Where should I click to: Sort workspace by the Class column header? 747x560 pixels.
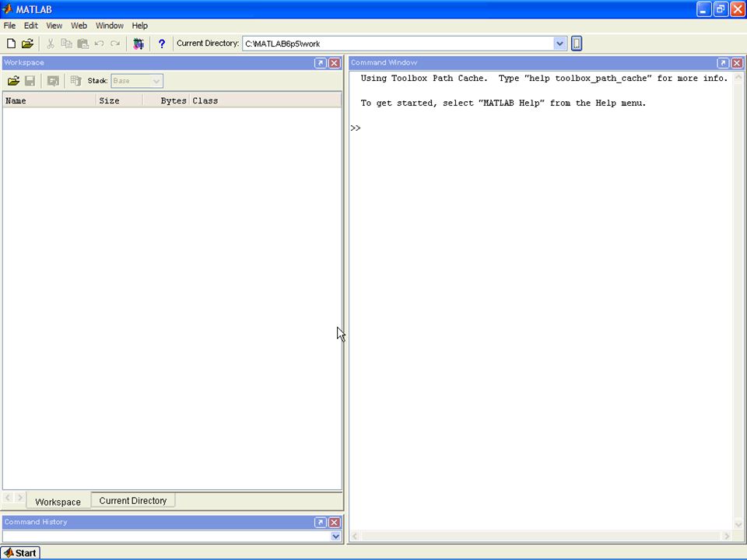coord(265,100)
